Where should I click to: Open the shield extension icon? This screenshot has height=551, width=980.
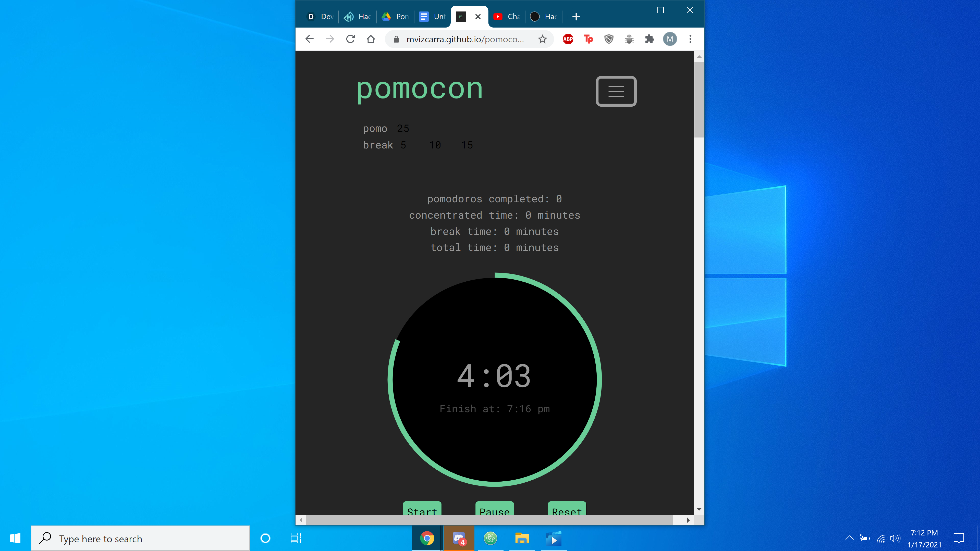coord(609,39)
